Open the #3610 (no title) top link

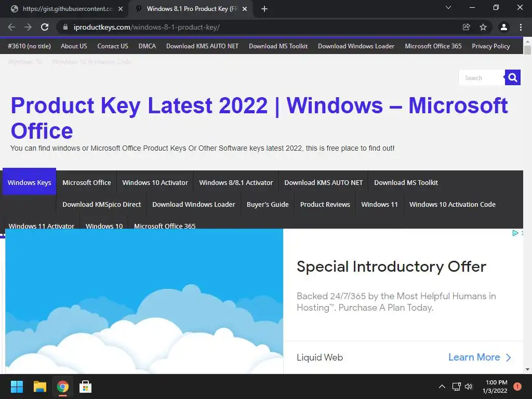pos(29,46)
